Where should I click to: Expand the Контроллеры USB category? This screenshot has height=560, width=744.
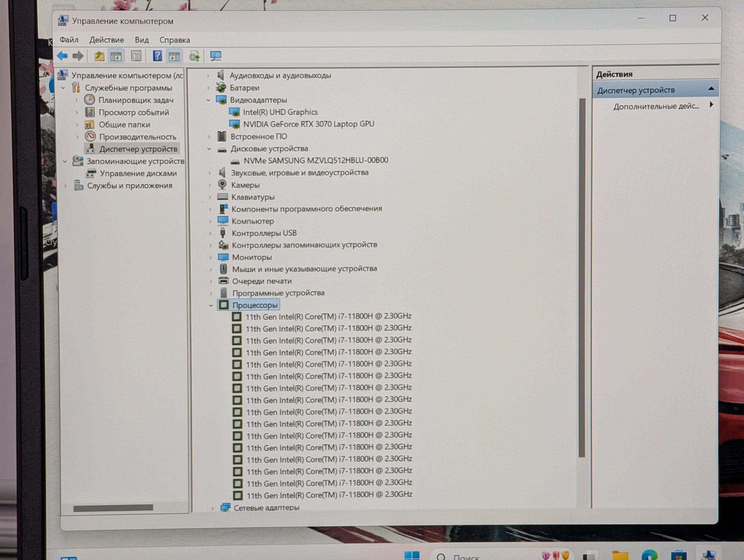point(210,233)
